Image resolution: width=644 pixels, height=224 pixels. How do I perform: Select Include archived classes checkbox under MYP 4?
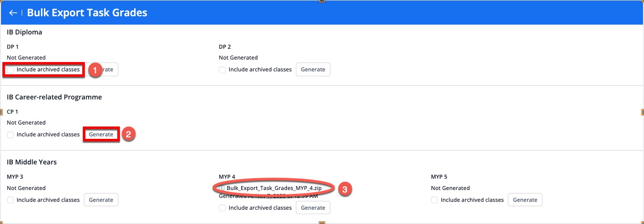click(x=222, y=208)
